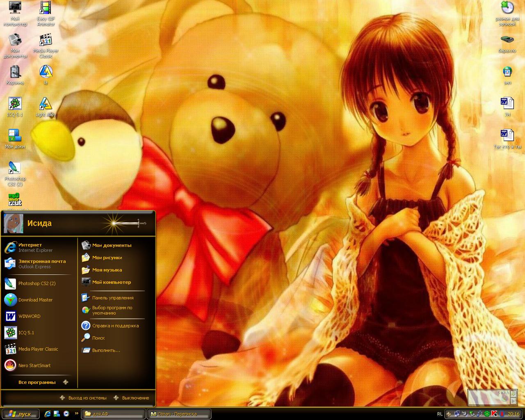Click the Kaspersky antivirus tray icon
This screenshot has height=420, width=525.
pyautogui.click(x=494, y=414)
